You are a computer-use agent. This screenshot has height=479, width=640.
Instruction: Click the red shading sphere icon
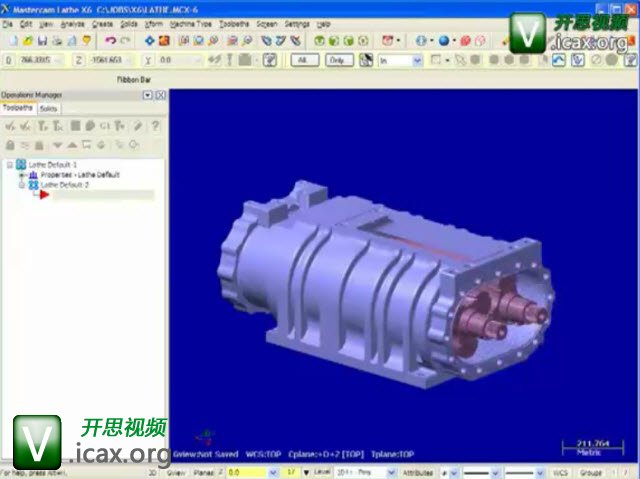click(465, 40)
